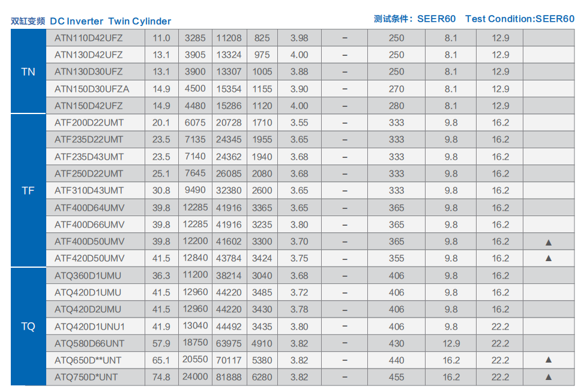The width and height of the screenshot is (584, 392).
Task: Click the model name ATF310D43UMT
Action: coord(89,190)
